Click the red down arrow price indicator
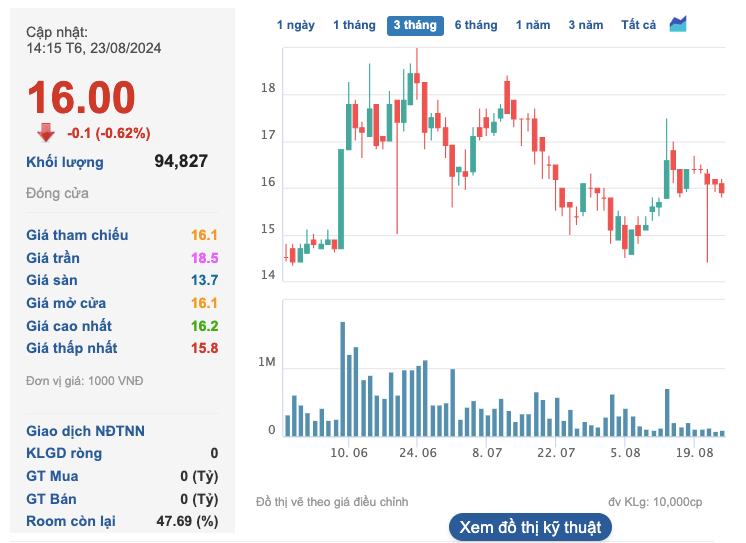This screenshot has width=746, height=543. (46, 133)
